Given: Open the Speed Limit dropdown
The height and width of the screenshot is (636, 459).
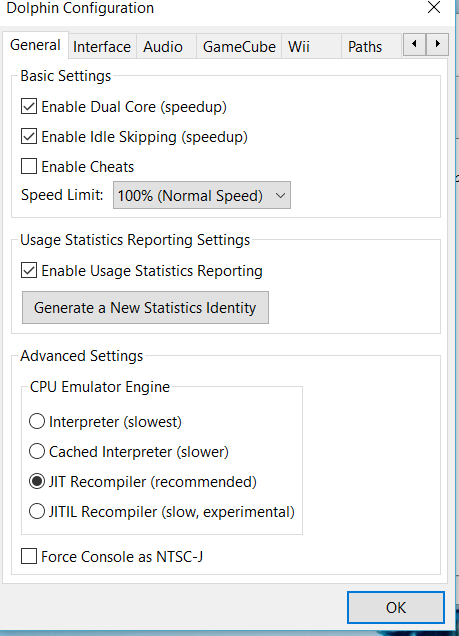Looking at the screenshot, I should point(202,196).
